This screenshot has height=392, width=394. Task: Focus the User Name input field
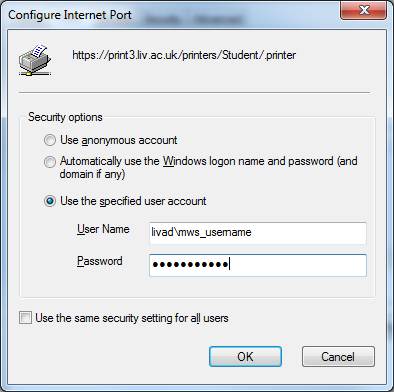click(258, 233)
